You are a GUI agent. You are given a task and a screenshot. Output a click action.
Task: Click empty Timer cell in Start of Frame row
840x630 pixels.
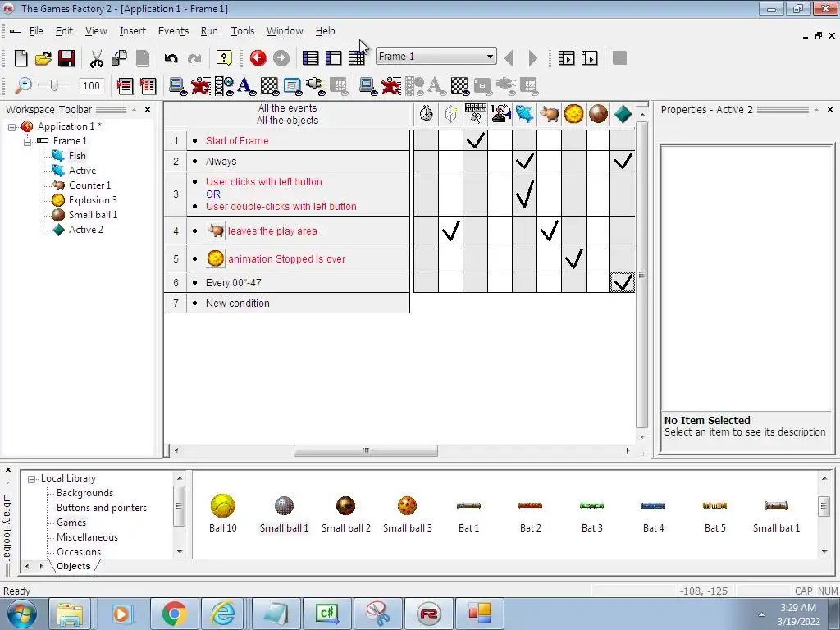click(426, 140)
